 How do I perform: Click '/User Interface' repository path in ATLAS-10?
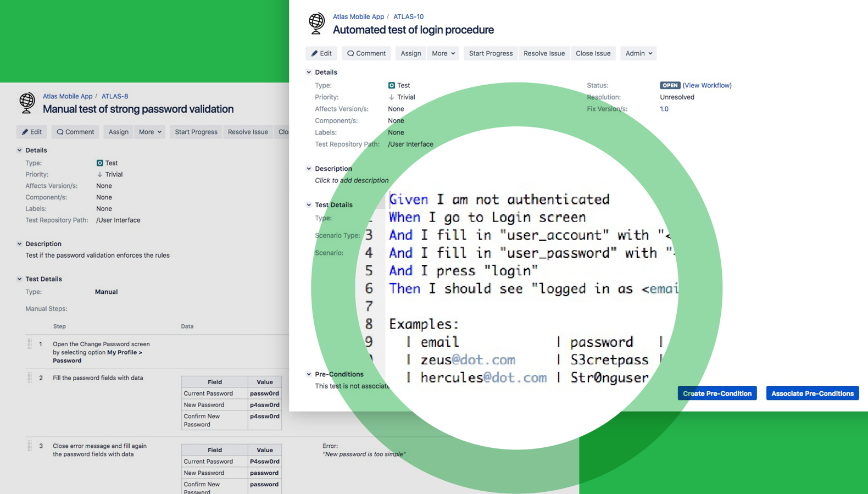click(x=410, y=144)
